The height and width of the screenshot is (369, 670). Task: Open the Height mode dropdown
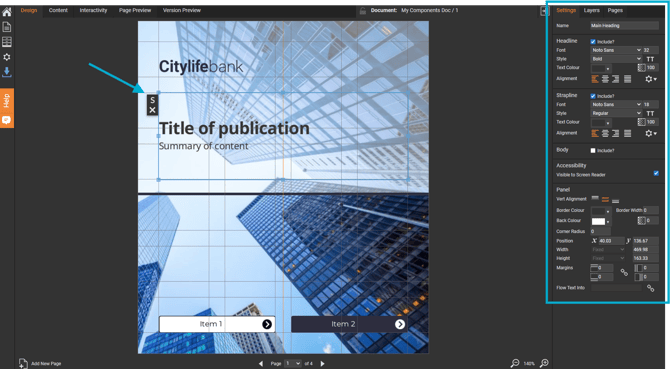coord(608,258)
